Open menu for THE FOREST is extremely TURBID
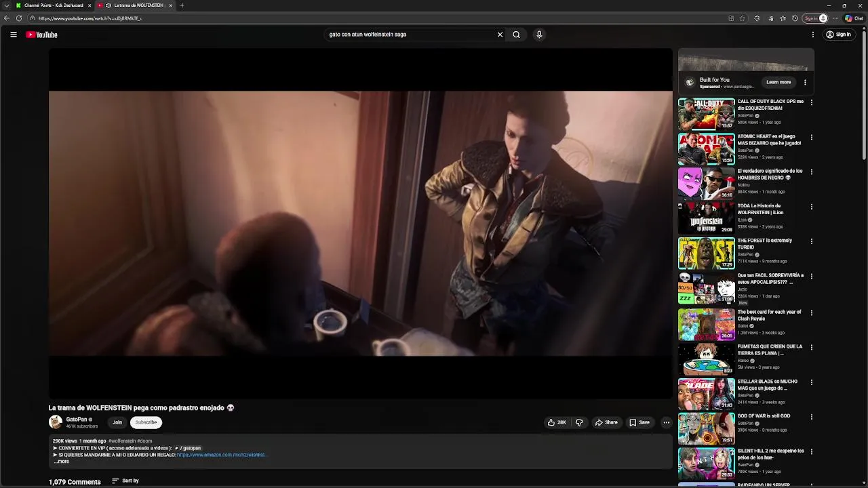Screen dimensions: 868x488 click(x=811, y=241)
